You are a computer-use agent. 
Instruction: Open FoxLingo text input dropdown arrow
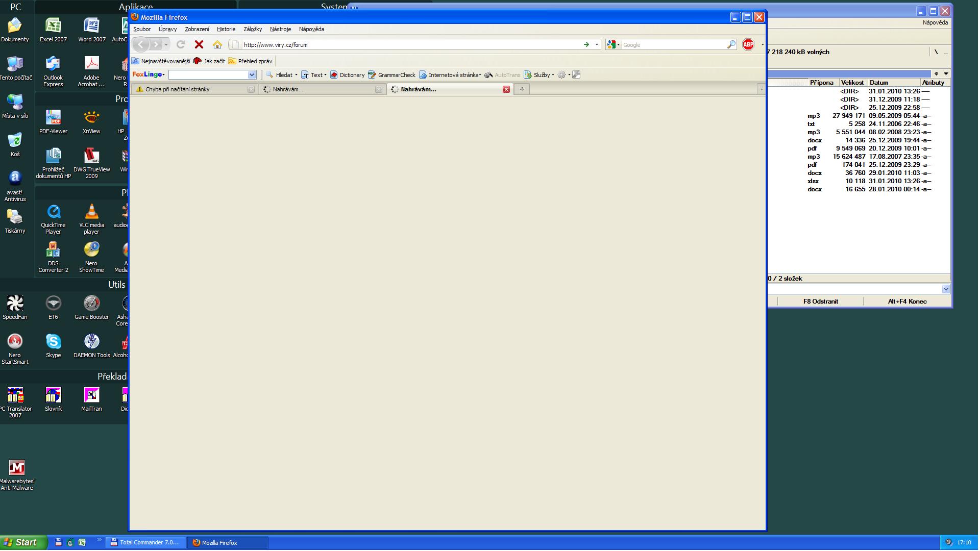(252, 75)
